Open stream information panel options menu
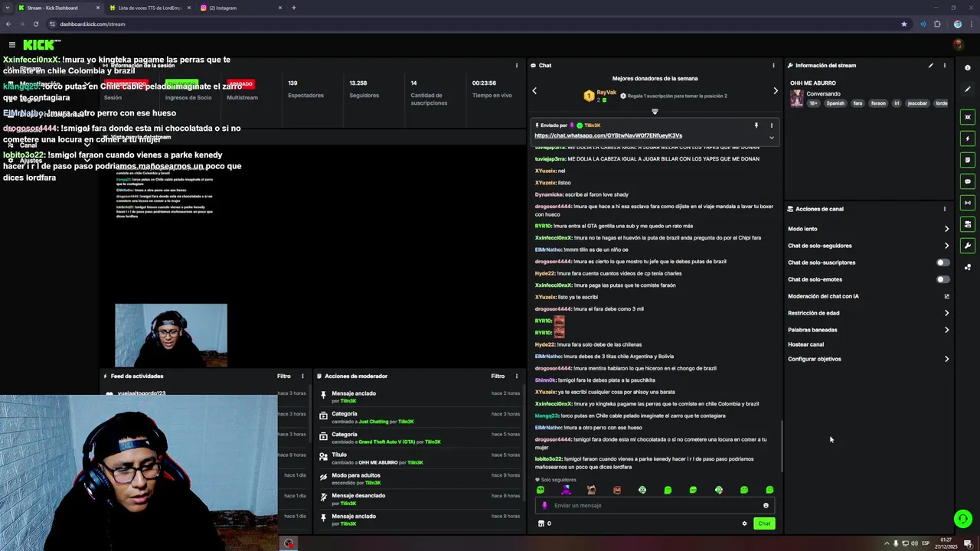 pos(944,65)
